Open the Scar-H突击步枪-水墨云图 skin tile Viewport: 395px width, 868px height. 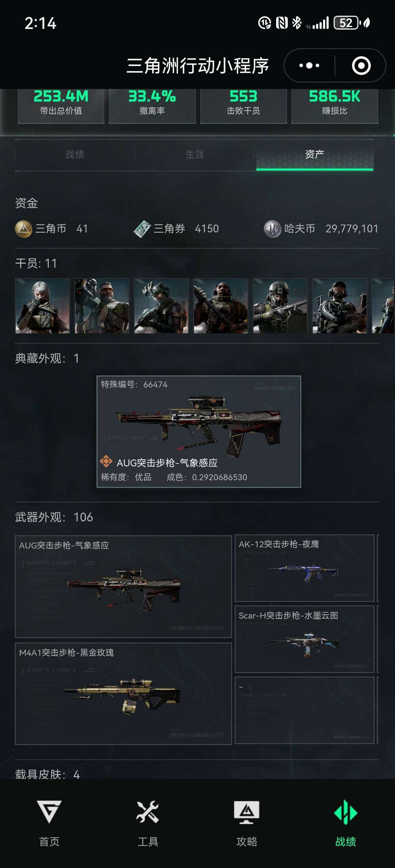304,639
